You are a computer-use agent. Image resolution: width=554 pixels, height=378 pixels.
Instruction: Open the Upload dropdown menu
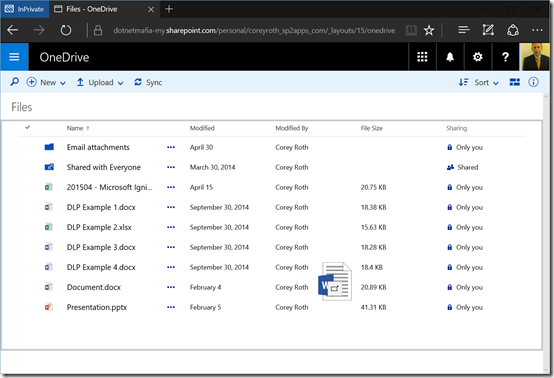pos(100,82)
